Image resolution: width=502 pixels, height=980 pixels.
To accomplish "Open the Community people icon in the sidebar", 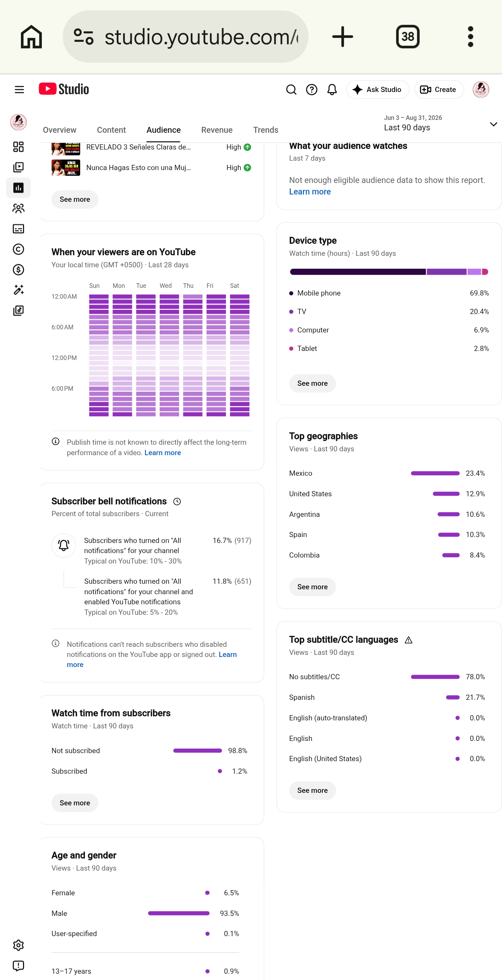I will (18, 208).
